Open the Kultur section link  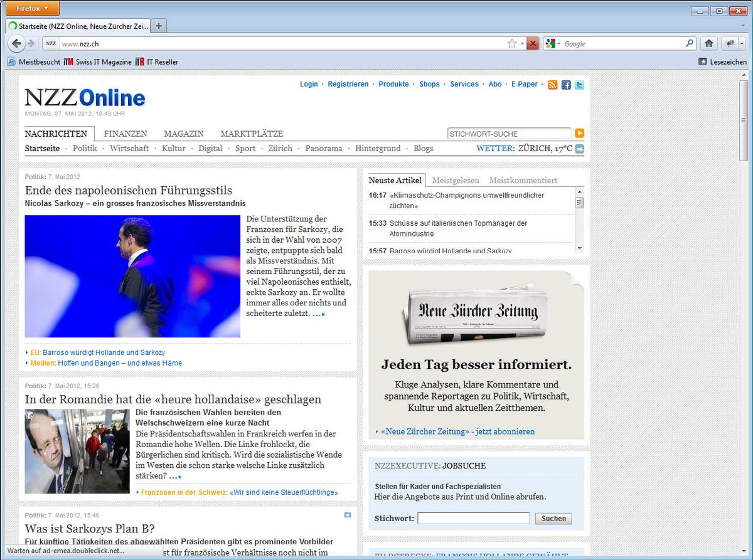tap(174, 149)
